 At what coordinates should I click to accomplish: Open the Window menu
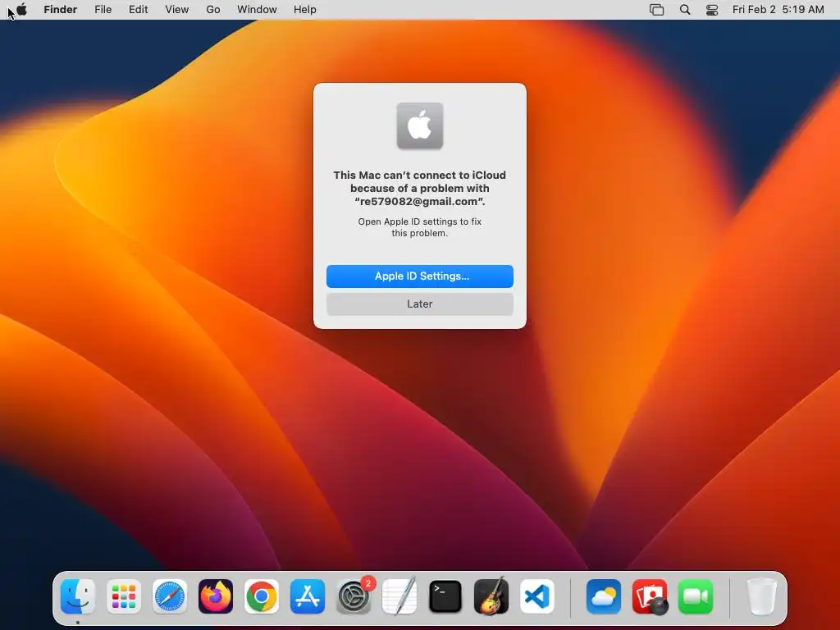[257, 10]
